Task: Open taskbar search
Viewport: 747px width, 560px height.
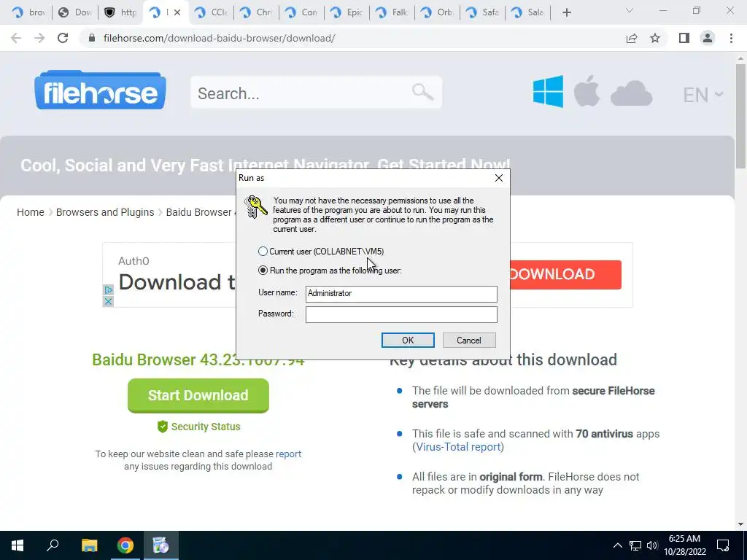Action: (x=53, y=545)
